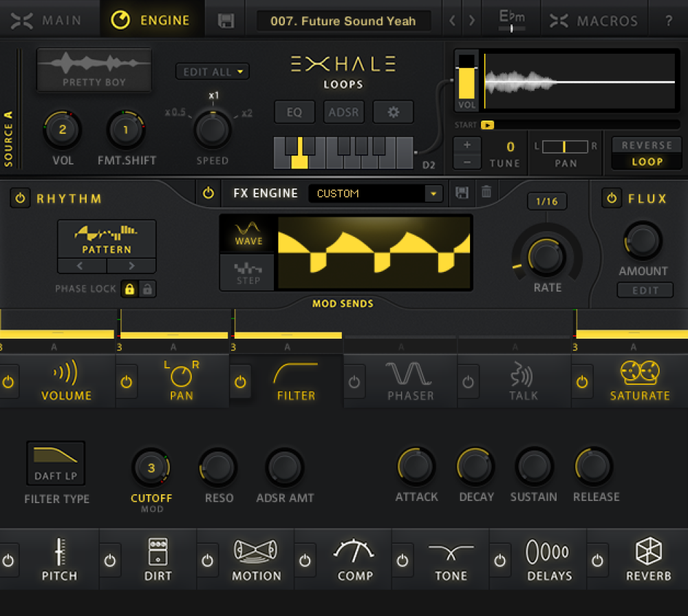Toggle the Rhythm power button
The height and width of the screenshot is (616, 688).
coord(21,198)
